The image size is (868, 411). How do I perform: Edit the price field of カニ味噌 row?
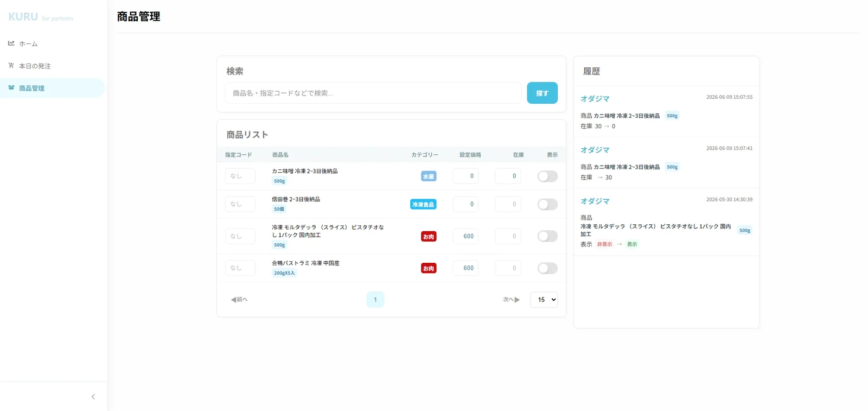pos(465,176)
